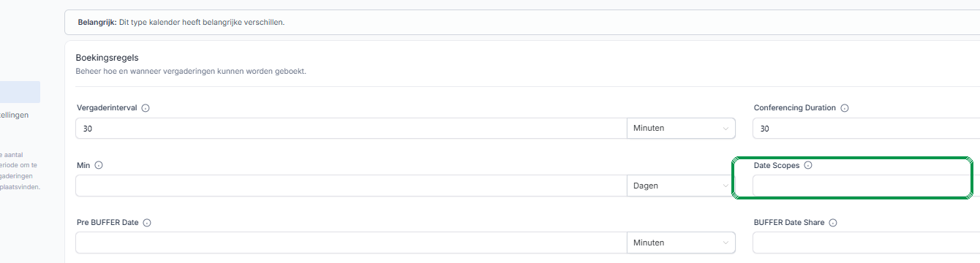Focus the BUFFER Date Share input field

pos(866,243)
